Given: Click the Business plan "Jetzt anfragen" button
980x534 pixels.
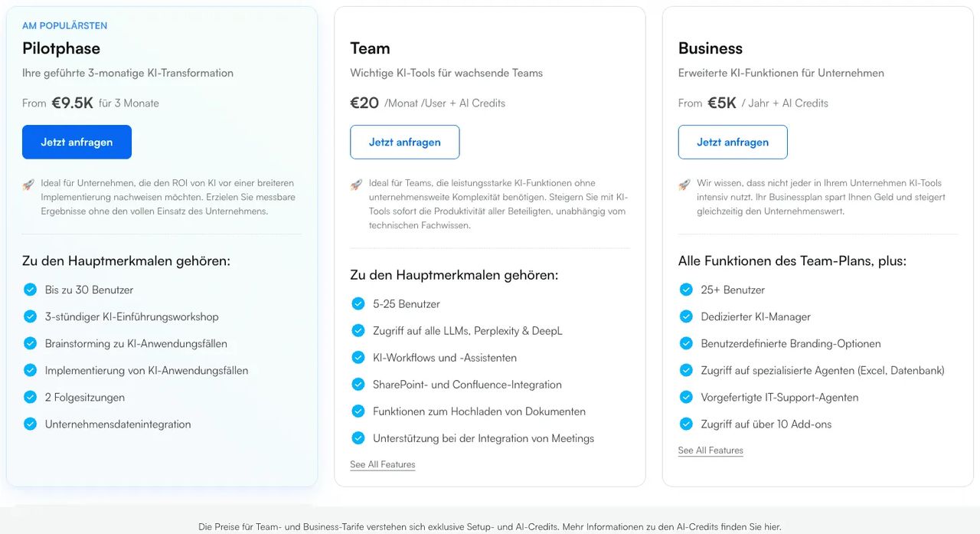Looking at the screenshot, I should [x=733, y=142].
